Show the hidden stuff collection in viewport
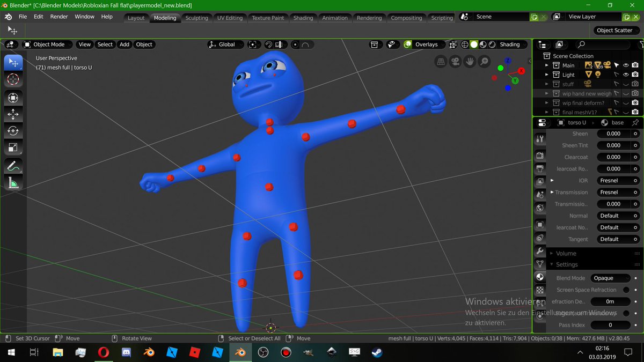Viewport: 644px width, 362px height. point(626,84)
